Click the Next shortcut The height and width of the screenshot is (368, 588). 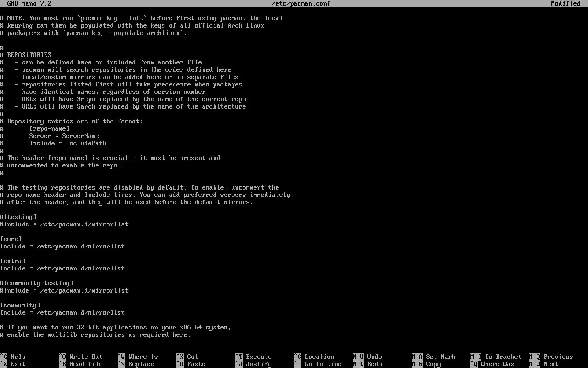click(543, 364)
